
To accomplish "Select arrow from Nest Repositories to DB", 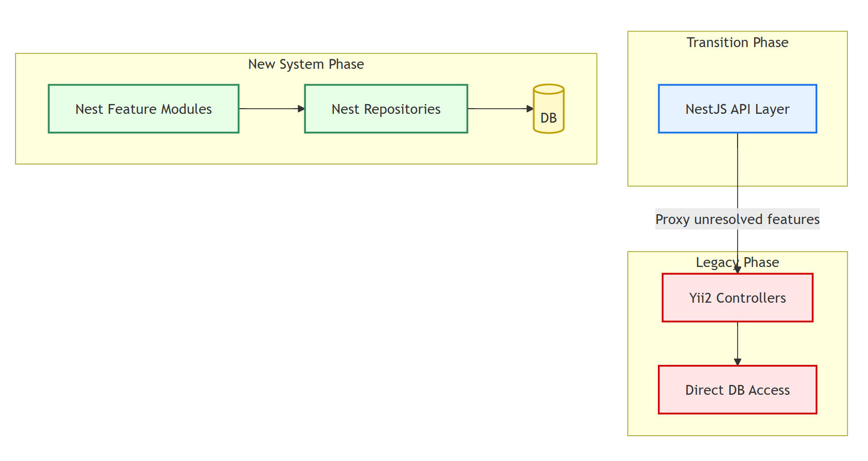I will [x=499, y=109].
